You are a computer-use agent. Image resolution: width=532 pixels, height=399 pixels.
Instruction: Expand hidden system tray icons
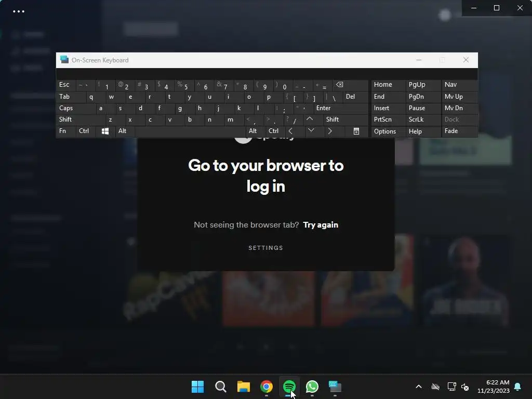tap(419, 387)
